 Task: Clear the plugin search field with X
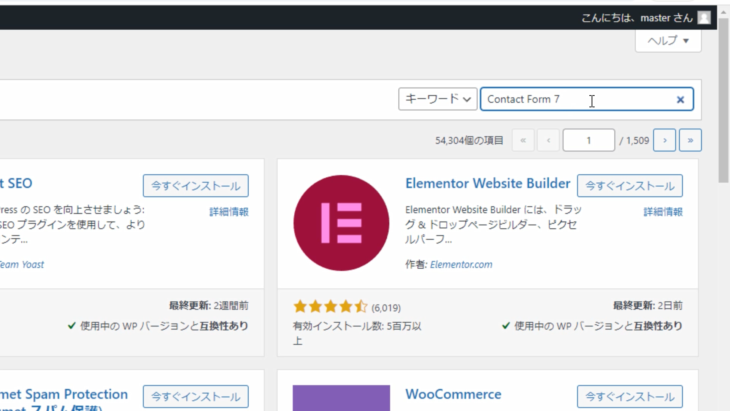(680, 100)
